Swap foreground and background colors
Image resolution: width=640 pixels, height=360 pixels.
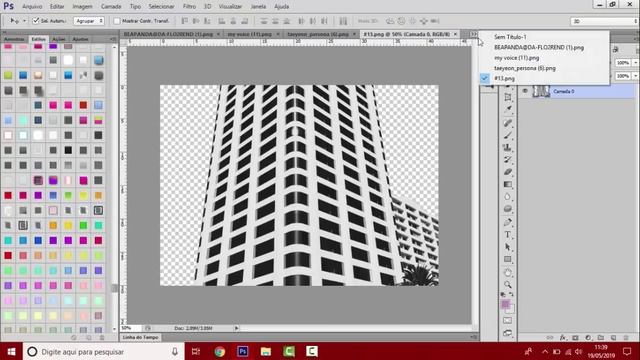point(511,294)
